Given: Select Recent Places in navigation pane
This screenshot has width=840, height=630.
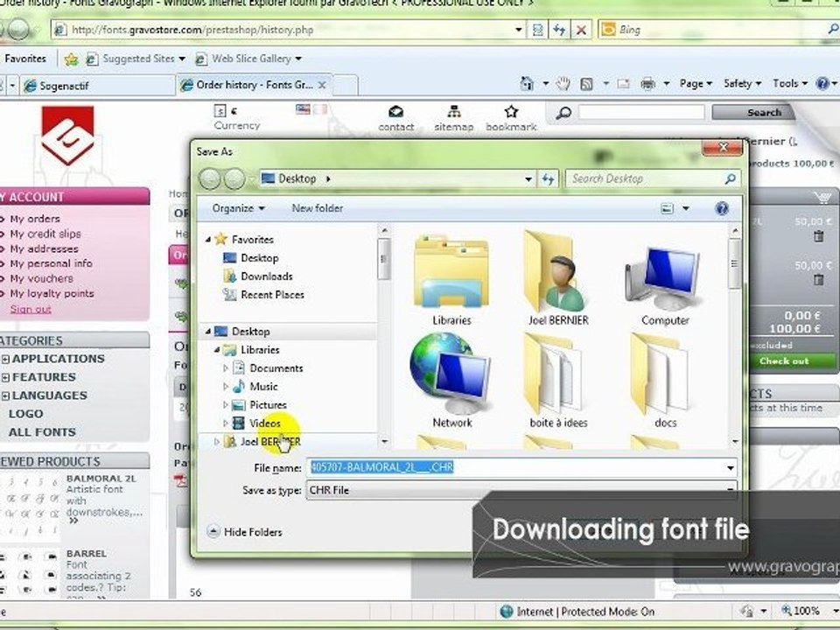Looking at the screenshot, I should (272, 295).
